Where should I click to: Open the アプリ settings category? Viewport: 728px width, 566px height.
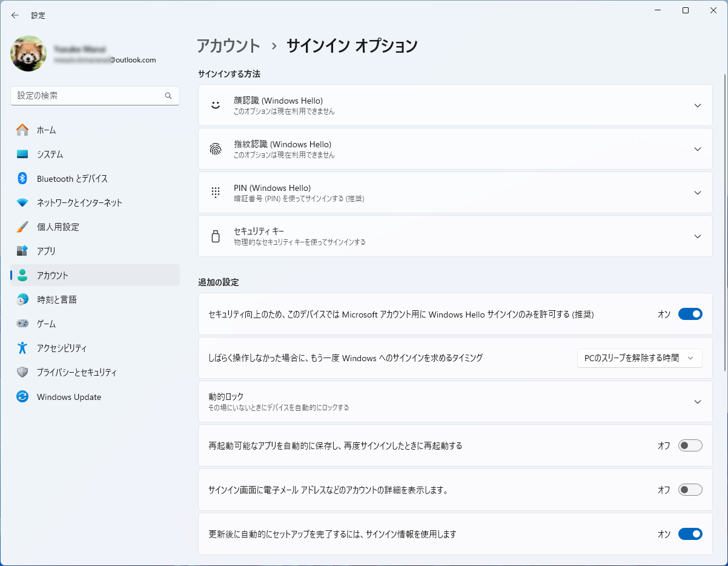(46, 251)
